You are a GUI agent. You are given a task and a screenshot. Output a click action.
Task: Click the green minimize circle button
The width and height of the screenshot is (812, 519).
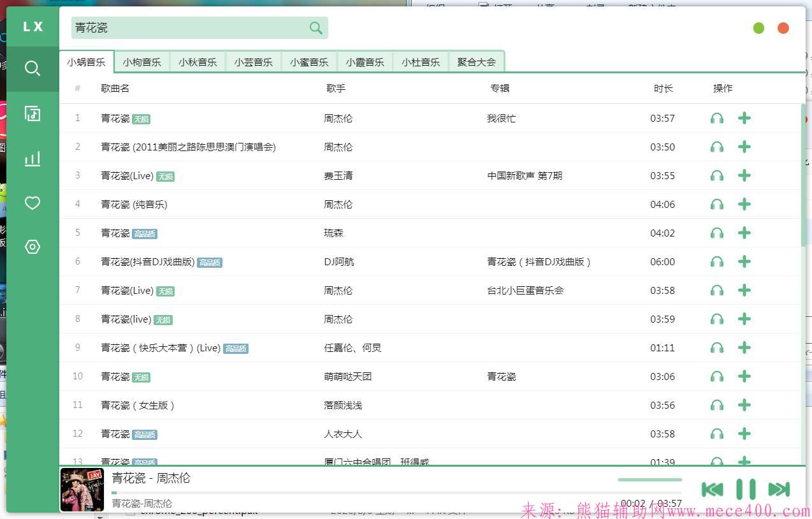(x=758, y=28)
